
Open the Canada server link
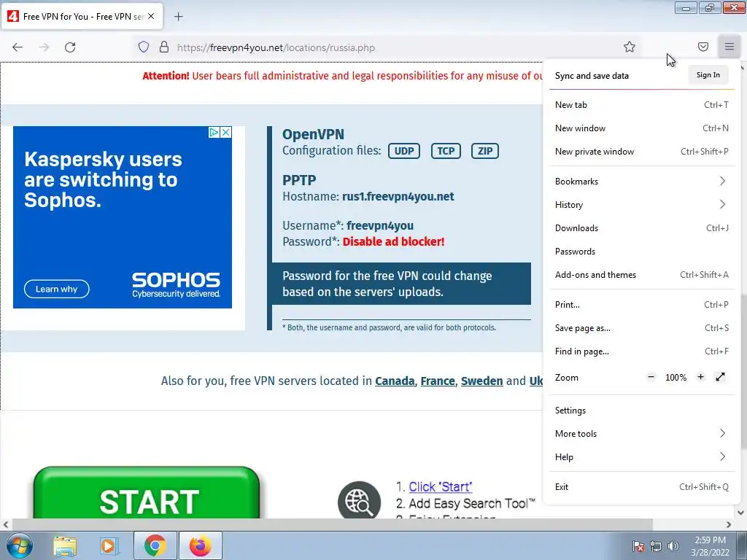click(x=395, y=381)
